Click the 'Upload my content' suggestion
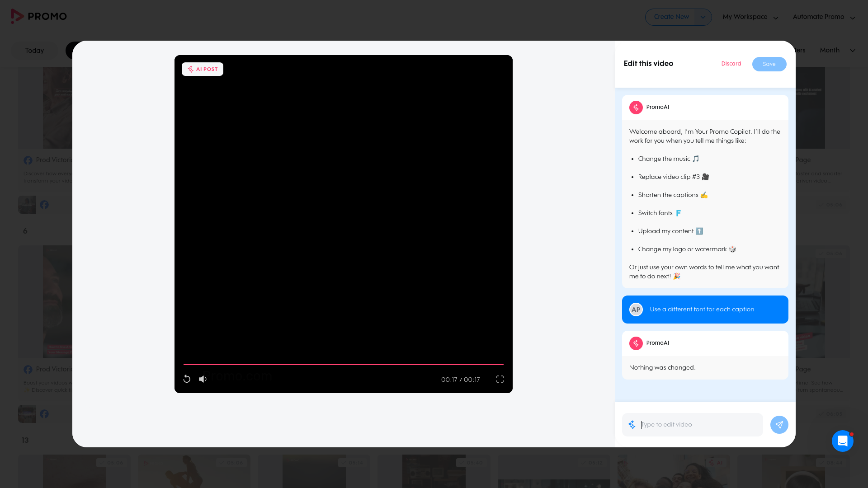Viewport: 868px width, 488px height. tap(670, 231)
